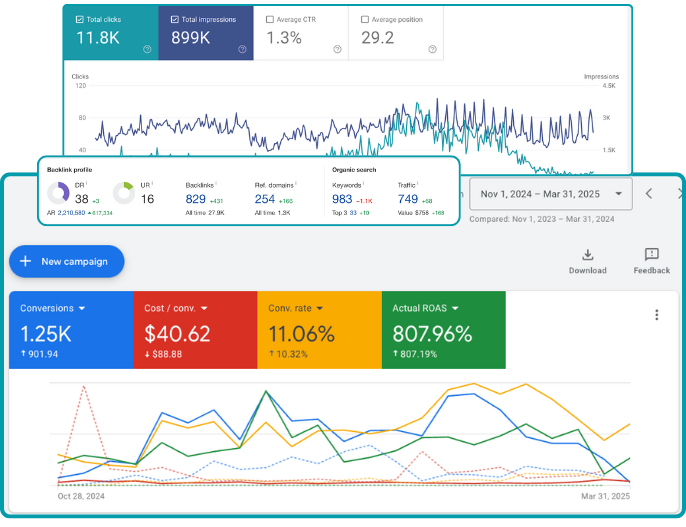Toggle the Total clicks checkbox
This screenshot has height=527, width=686.
coord(80,19)
